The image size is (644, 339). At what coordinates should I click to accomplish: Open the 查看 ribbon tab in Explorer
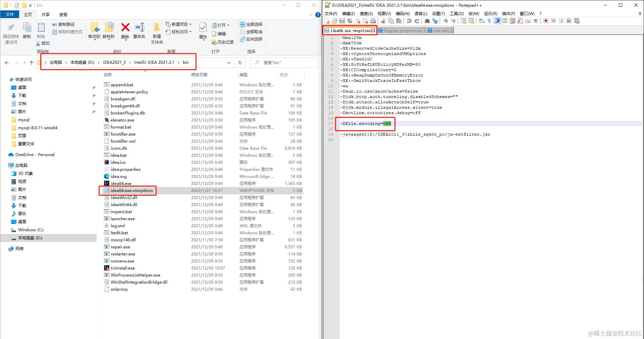click(x=63, y=15)
